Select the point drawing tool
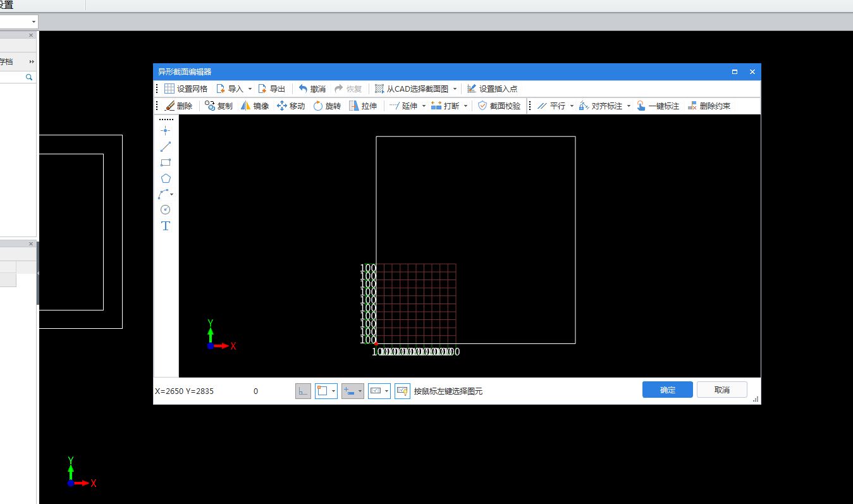Viewport: 853px width, 504px height. pyautogui.click(x=166, y=130)
